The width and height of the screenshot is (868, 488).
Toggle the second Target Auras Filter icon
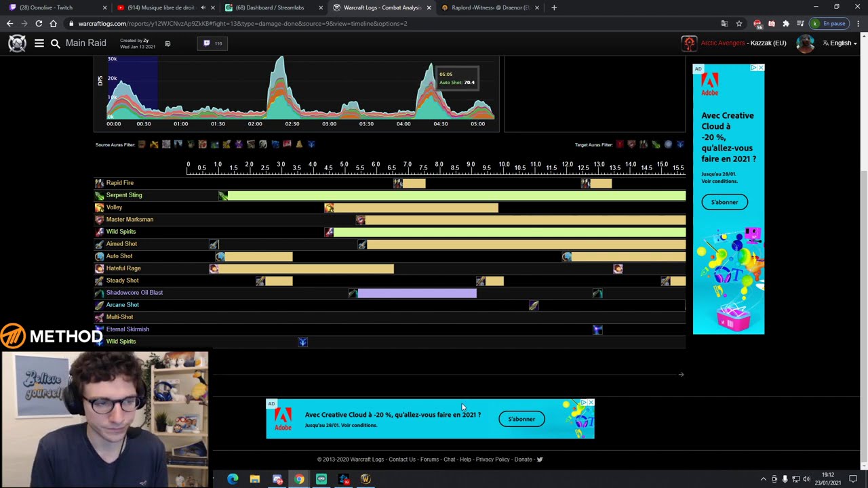pos(631,144)
